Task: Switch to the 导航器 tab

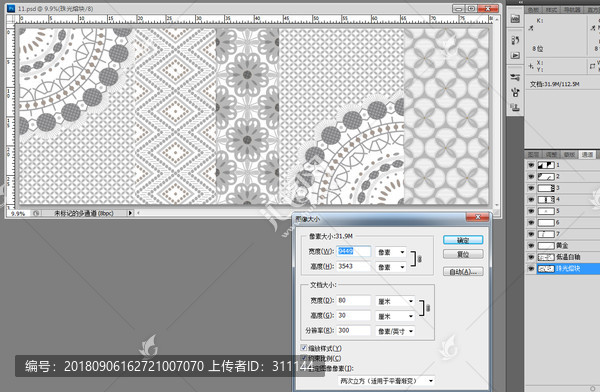Action: pos(572,10)
